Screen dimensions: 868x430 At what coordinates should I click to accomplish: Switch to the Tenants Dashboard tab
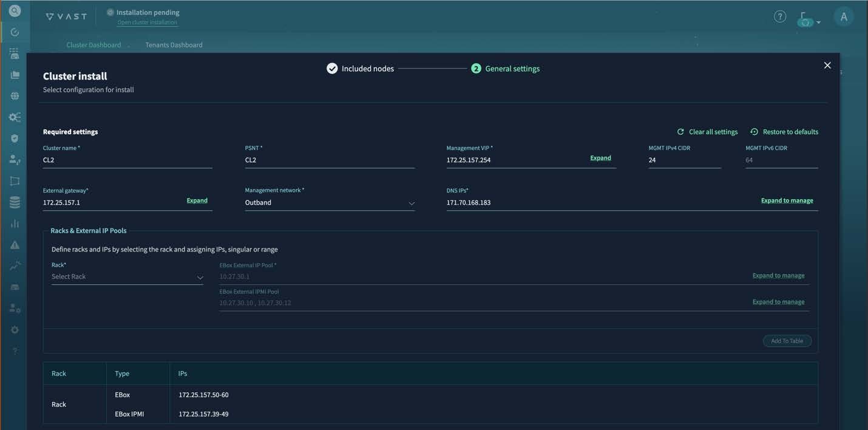coord(174,45)
